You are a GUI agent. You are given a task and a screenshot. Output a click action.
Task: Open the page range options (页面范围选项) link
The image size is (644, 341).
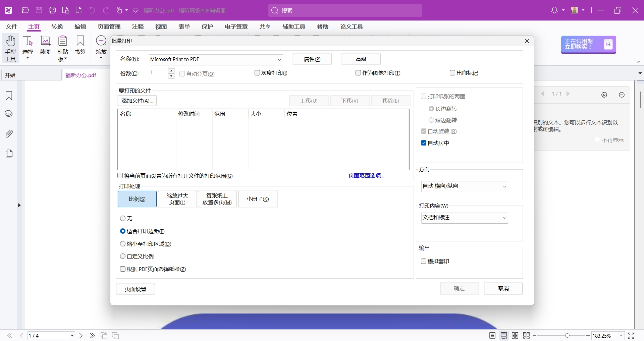(366, 176)
